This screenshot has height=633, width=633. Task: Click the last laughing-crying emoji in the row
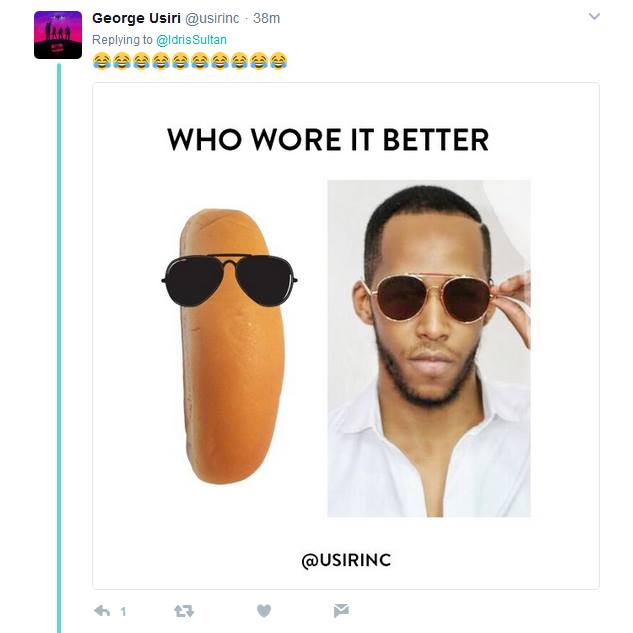(278, 61)
